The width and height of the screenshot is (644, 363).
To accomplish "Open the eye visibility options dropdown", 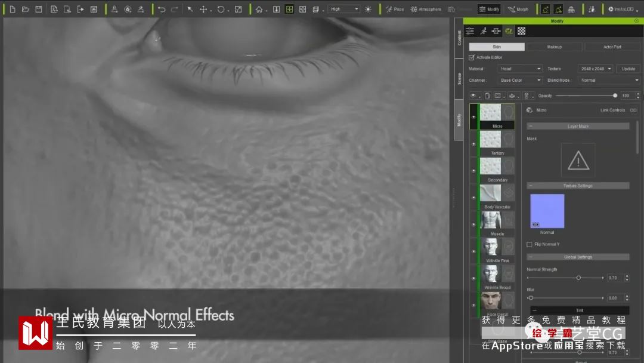I will pos(475,96).
